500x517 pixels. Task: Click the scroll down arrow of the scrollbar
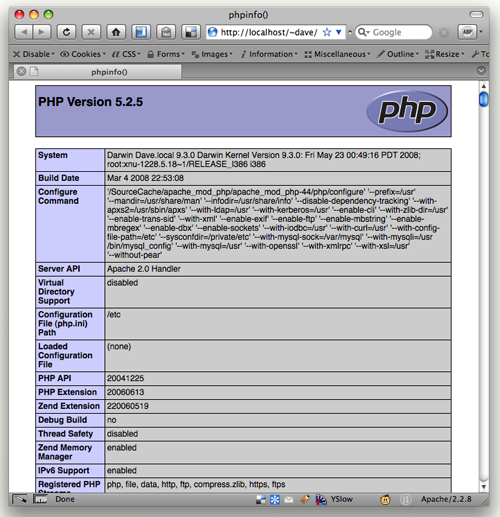pyautogui.click(x=484, y=487)
